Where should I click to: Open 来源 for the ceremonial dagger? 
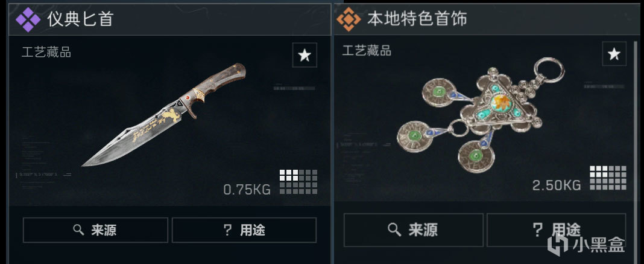coord(95,230)
